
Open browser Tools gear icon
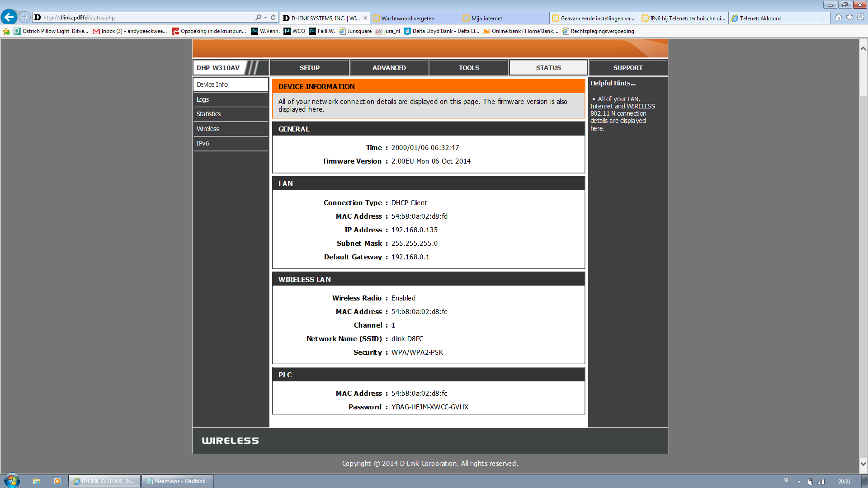click(x=861, y=17)
